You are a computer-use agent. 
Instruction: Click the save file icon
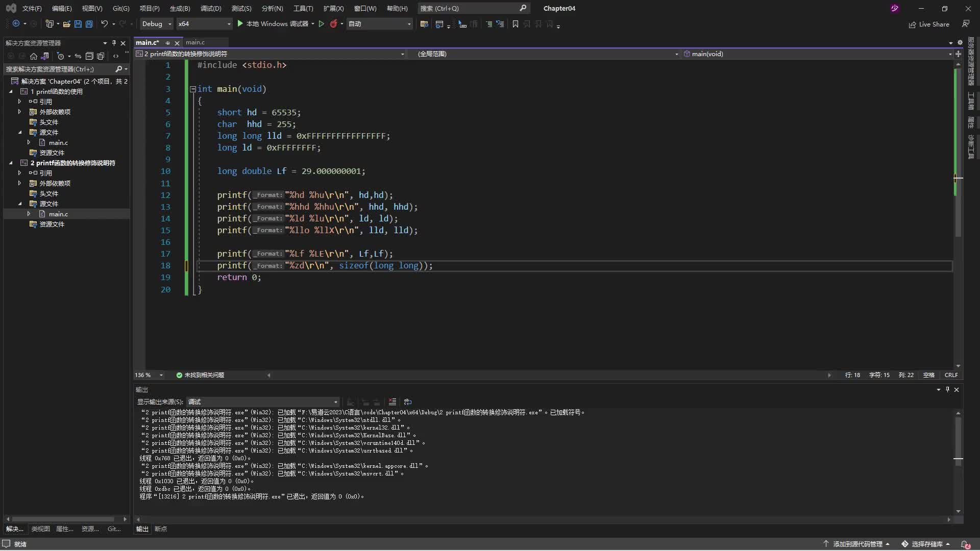(x=78, y=23)
